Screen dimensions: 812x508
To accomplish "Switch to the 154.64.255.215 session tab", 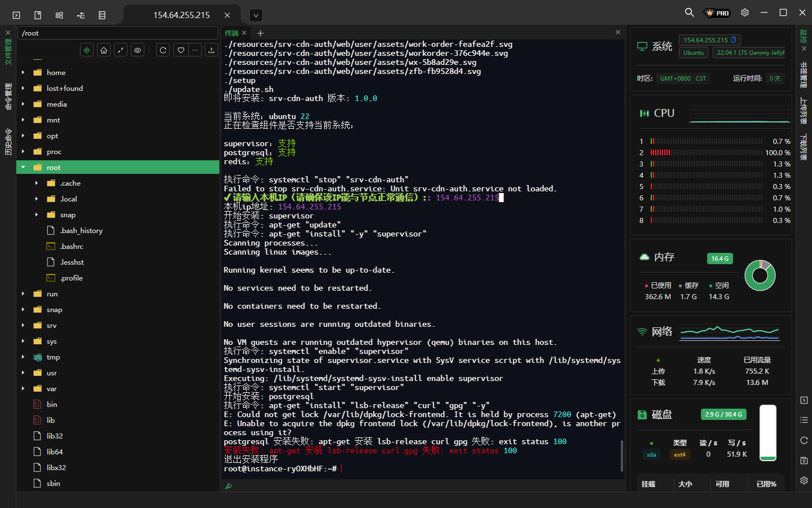I will coord(181,15).
